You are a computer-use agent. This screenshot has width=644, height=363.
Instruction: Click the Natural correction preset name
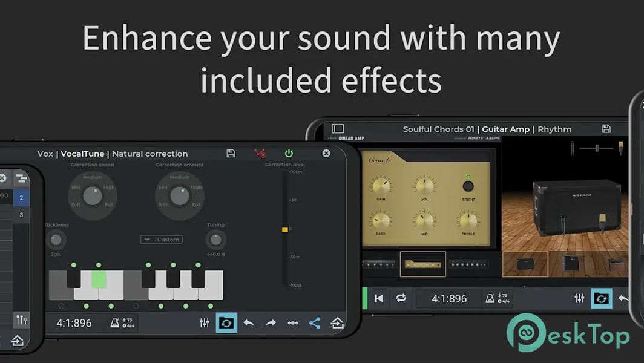point(150,154)
